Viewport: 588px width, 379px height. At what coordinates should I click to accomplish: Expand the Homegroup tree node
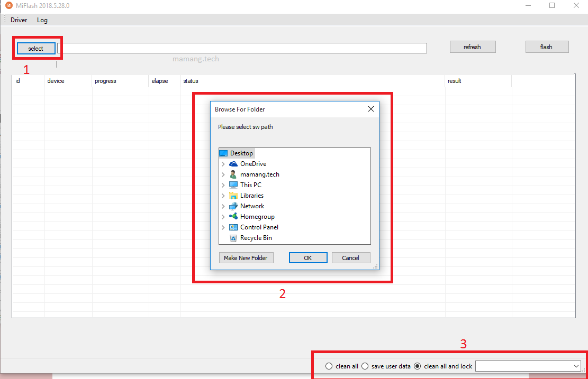(x=223, y=217)
